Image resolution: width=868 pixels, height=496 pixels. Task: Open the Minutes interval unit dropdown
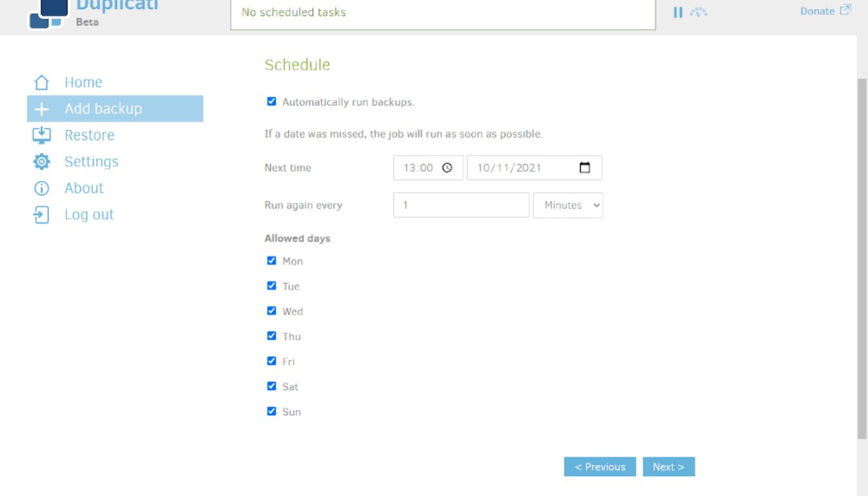click(x=568, y=205)
